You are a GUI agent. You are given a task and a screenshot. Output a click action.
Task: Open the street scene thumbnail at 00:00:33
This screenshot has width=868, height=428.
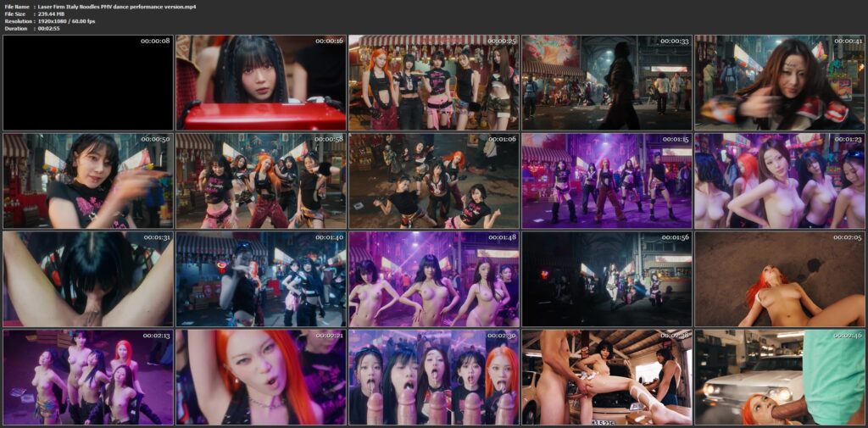[x=606, y=82]
